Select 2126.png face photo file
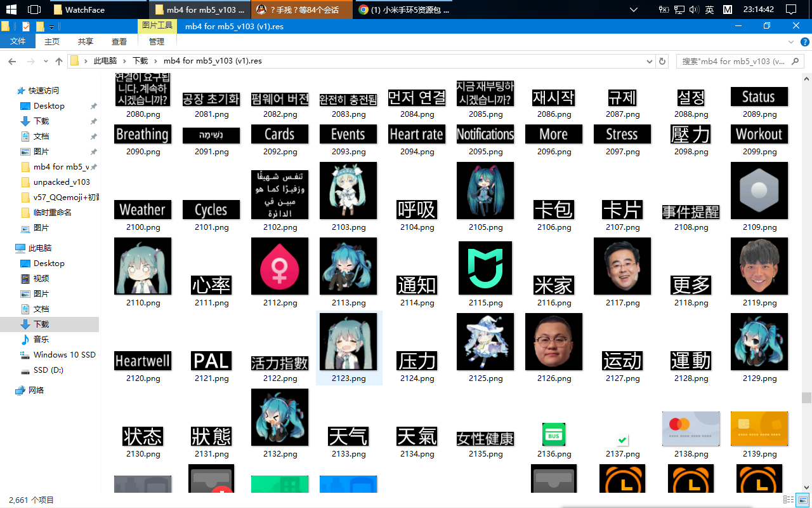The image size is (812, 508). point(554,342)
